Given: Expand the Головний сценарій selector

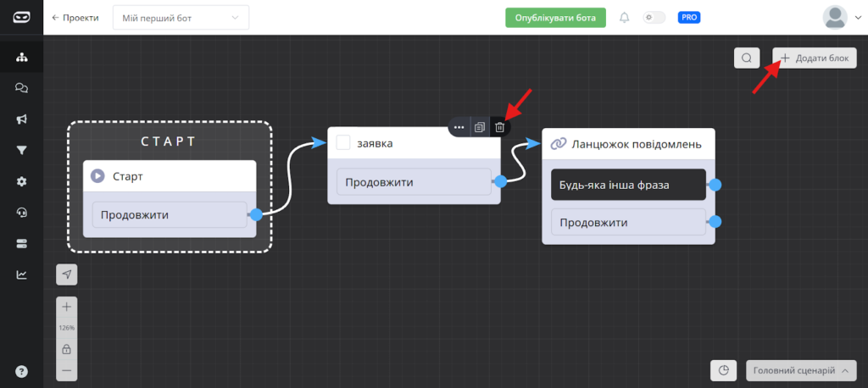Looking at the screenshot, I should pos(800,371).
